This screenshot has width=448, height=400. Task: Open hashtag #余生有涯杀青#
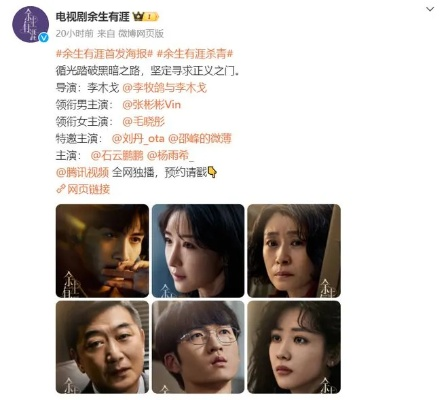coord(195,54)
